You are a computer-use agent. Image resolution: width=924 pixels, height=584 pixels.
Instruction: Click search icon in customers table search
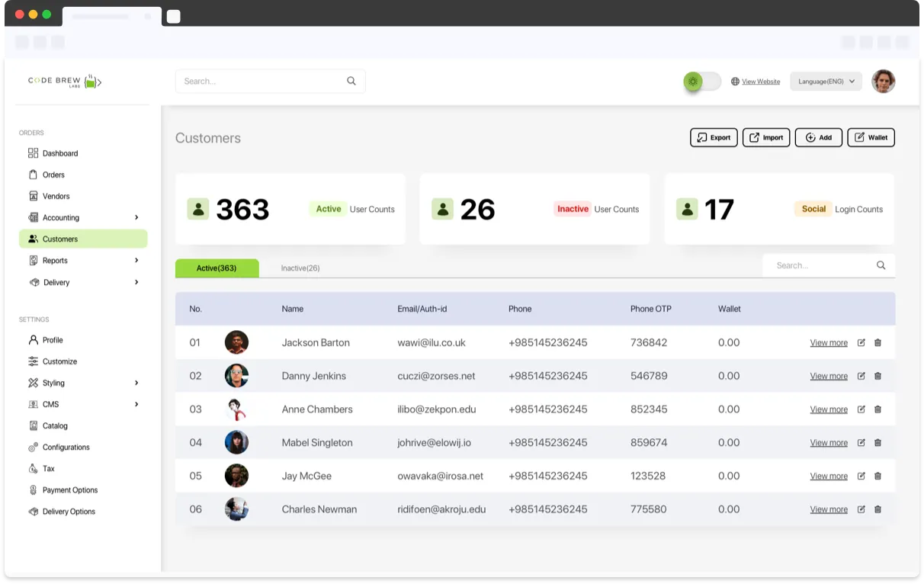tap(881, 265)
